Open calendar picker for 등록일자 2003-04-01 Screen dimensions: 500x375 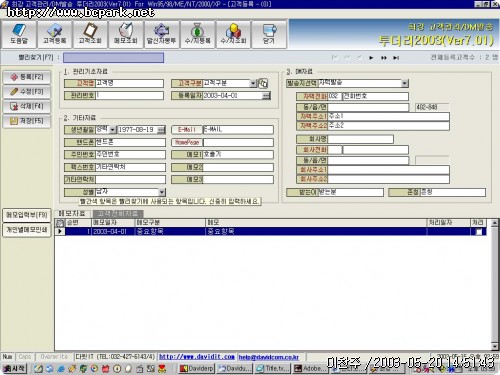(x=266, y=96)
